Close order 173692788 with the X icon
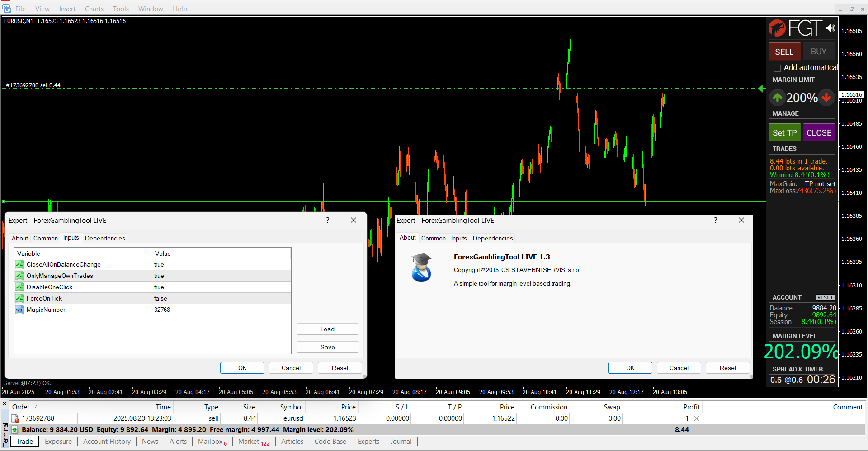The width and height of the screenshot is (868, 451). tap(697, 418)
